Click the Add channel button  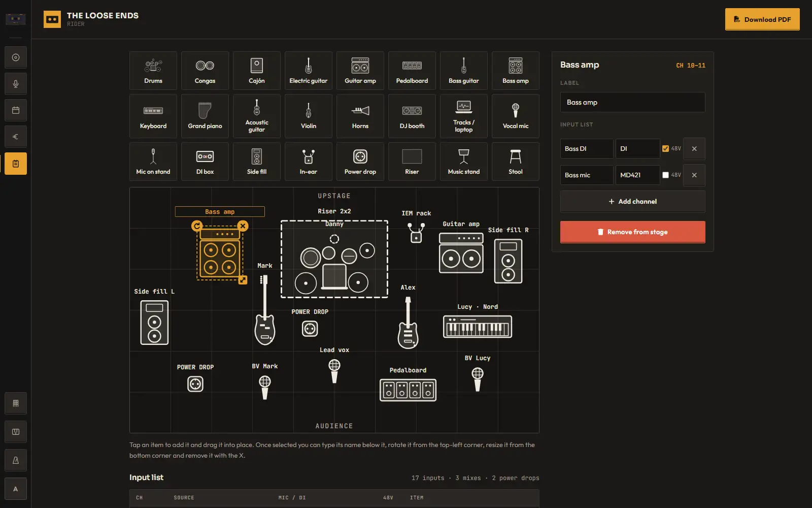[x=633, y=202]
